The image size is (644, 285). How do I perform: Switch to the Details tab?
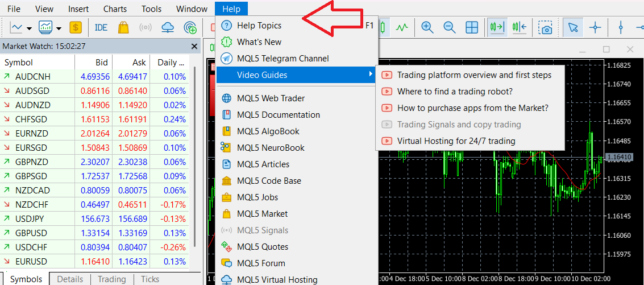click(70, 279)
